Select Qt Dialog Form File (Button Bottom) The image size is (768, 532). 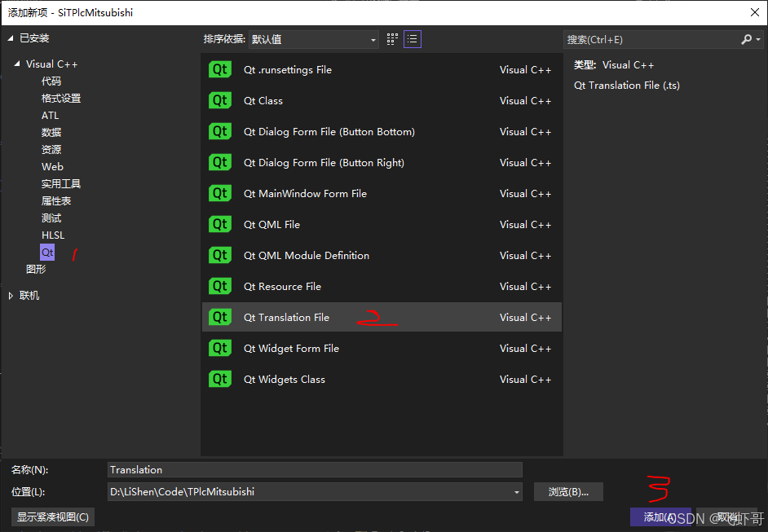(382, 131)
